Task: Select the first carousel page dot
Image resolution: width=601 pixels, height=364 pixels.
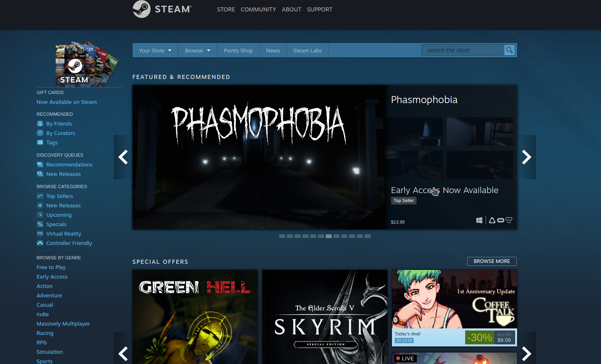Action: [282, 236]
